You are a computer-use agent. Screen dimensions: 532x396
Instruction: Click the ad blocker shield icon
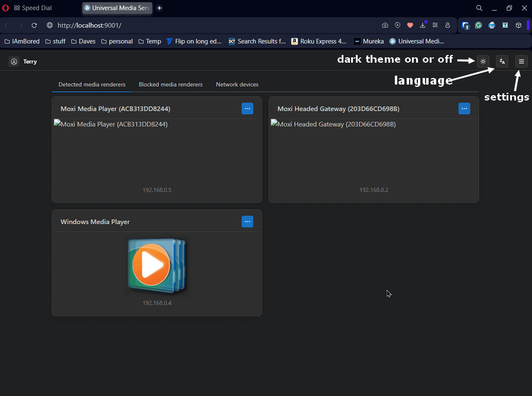point(397,25)
